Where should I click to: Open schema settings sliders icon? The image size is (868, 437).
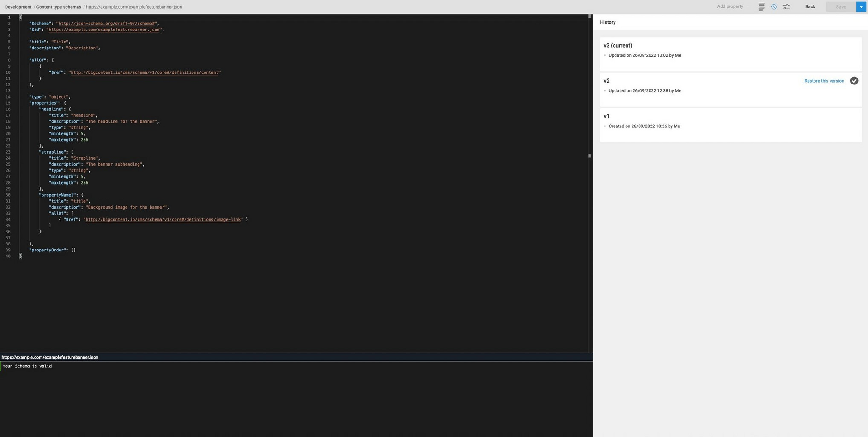[x=786, y=7]
